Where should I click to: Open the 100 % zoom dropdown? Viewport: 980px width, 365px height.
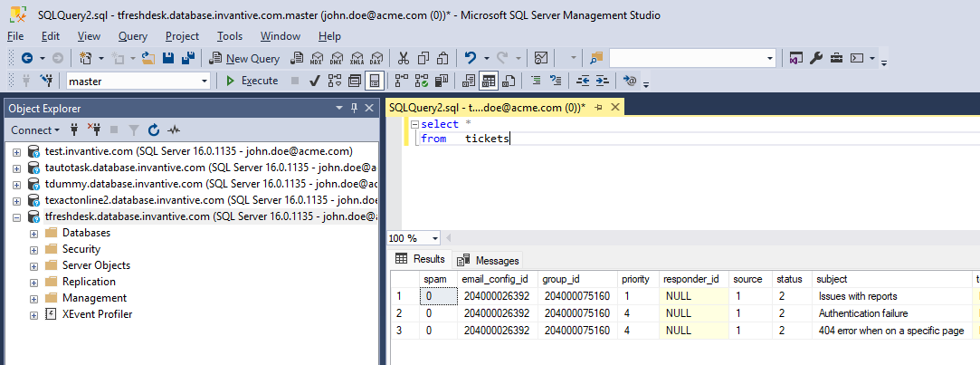pos(435,238)
